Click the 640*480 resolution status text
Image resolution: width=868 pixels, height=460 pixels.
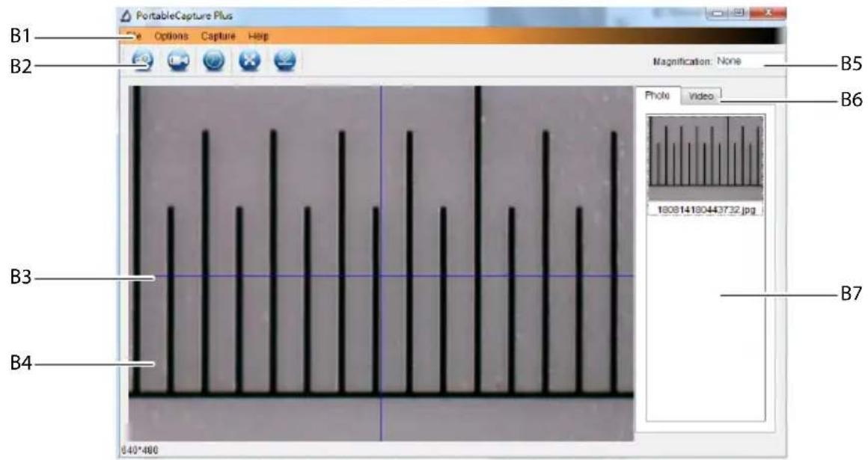tap(139, 450)
